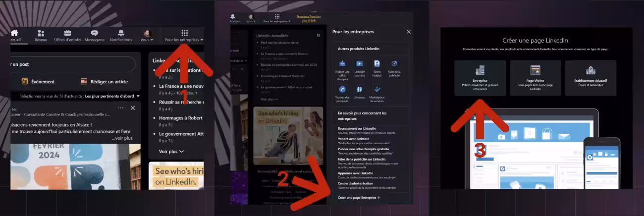Click the Événement button

coord(38,81)
